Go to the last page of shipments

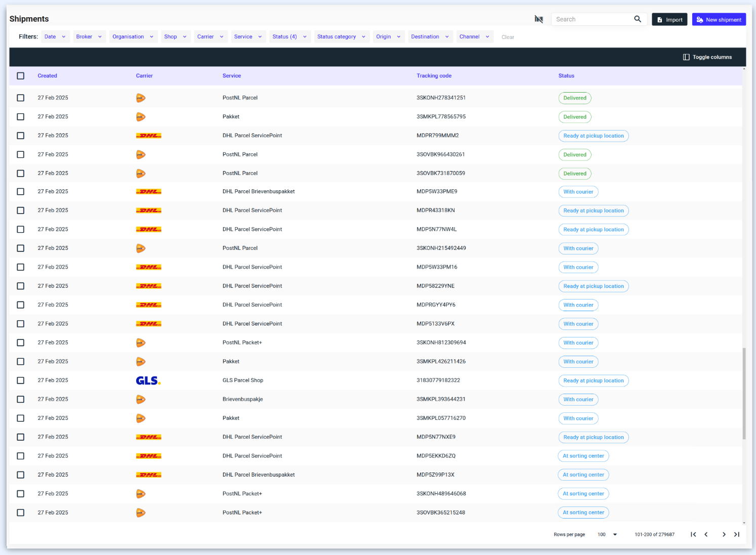click(737, 534)
